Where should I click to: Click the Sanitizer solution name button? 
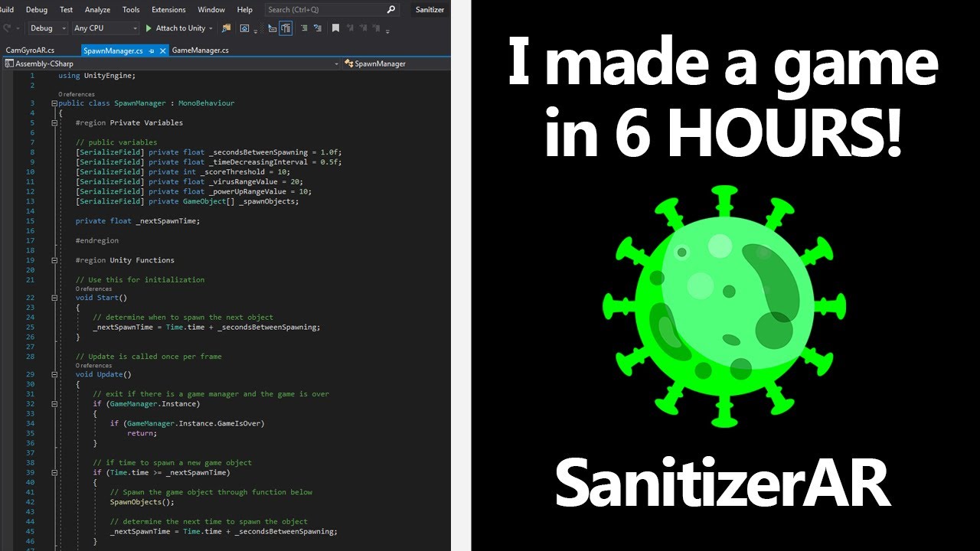(x=430, y=9)
